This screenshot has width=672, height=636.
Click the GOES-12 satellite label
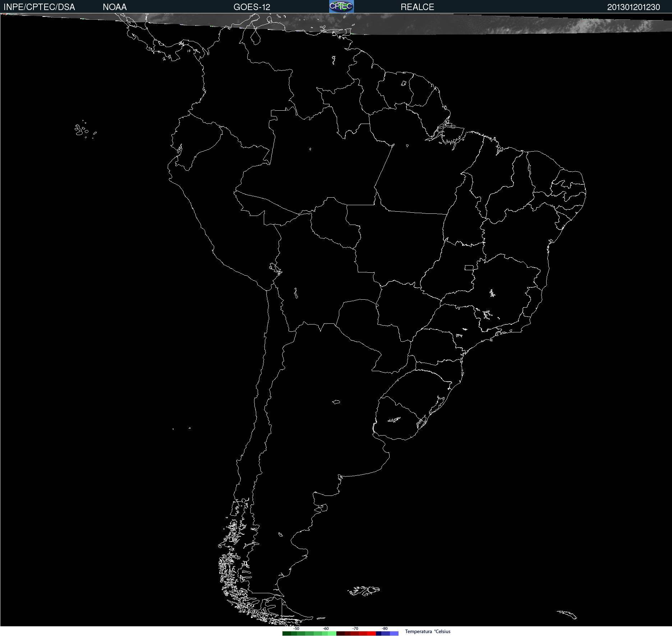[x=252, y=7]
